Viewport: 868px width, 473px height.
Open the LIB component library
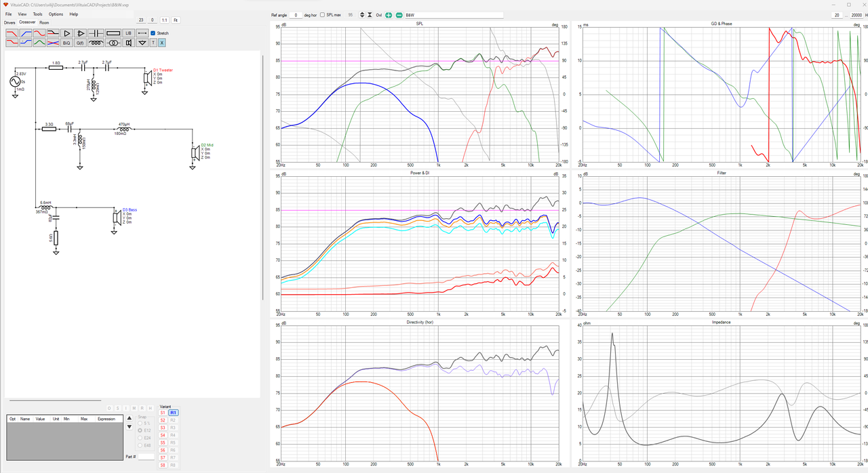click(127, 33)
